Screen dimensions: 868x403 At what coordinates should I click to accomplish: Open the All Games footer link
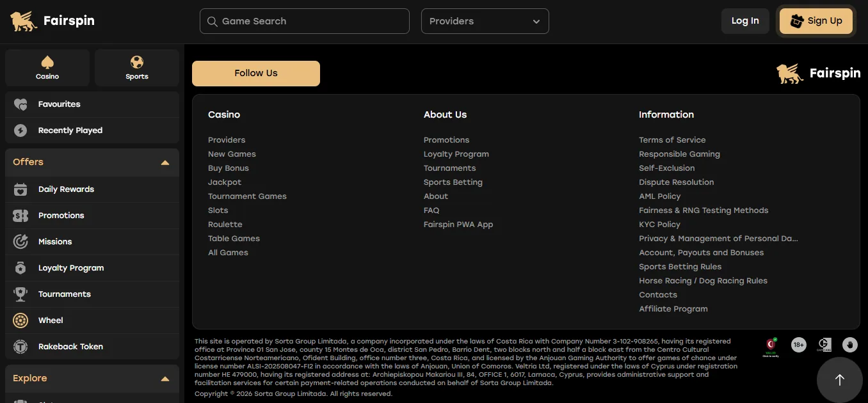tap(228, 253)
